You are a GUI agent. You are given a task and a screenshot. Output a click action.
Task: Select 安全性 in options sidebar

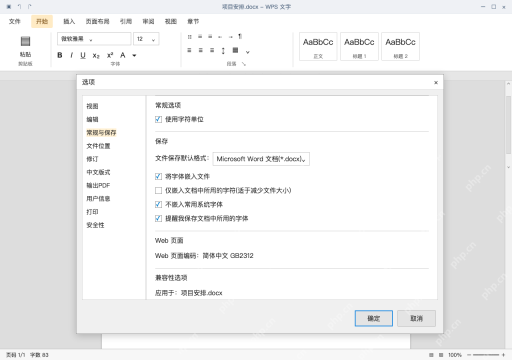(x=95, y=225)
